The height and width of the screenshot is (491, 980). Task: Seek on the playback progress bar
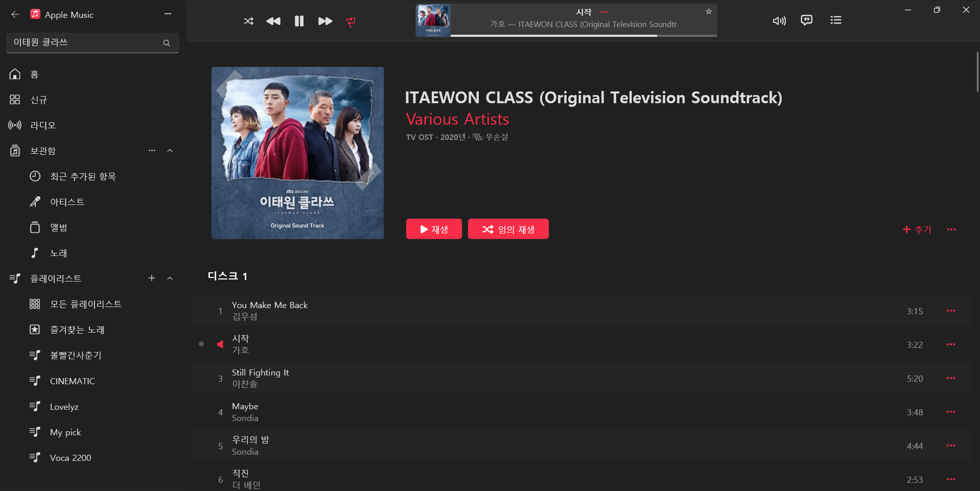[584, 35]
